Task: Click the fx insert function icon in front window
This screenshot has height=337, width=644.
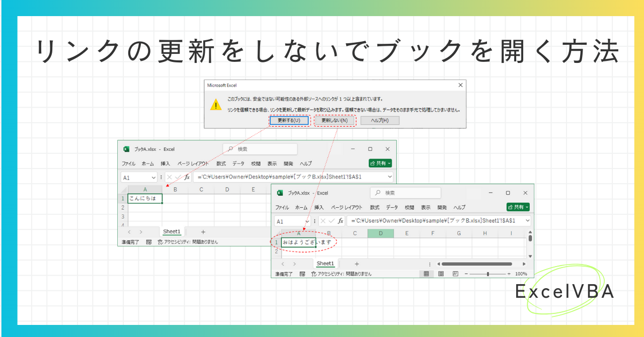Action: (x=341, y=221)
